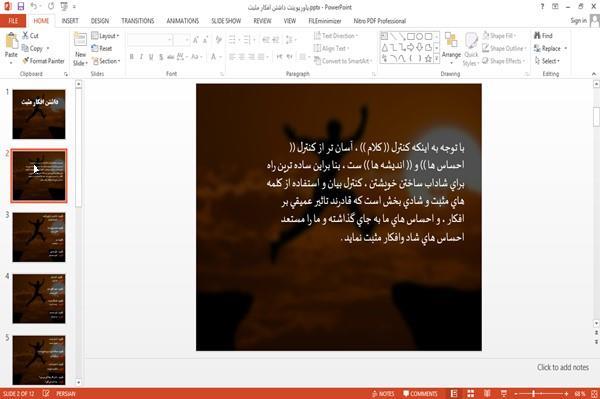600x399 pixels.
Task: Click the Save icon in quick access toolbar
Action: coord(21,7)
